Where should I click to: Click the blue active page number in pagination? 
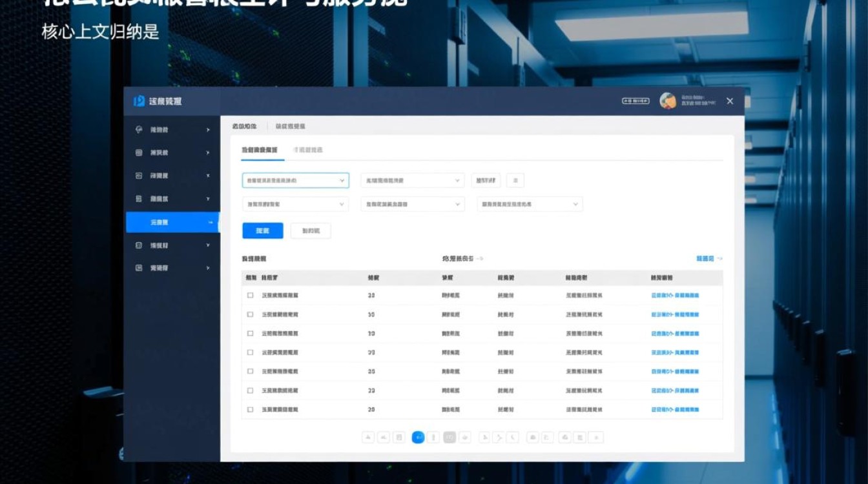(x=418, y=438)
